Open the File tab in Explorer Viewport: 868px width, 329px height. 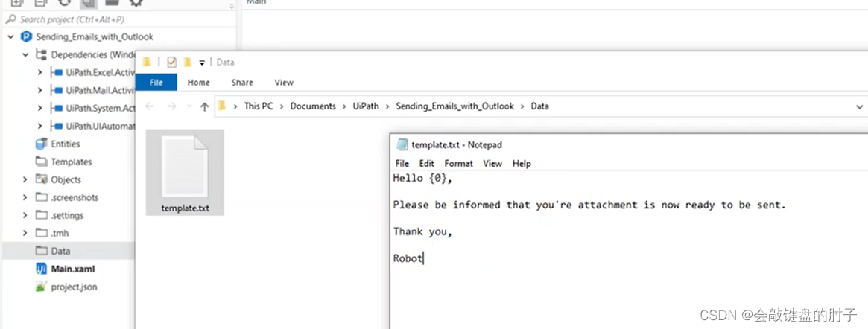(x=156, y=83)
